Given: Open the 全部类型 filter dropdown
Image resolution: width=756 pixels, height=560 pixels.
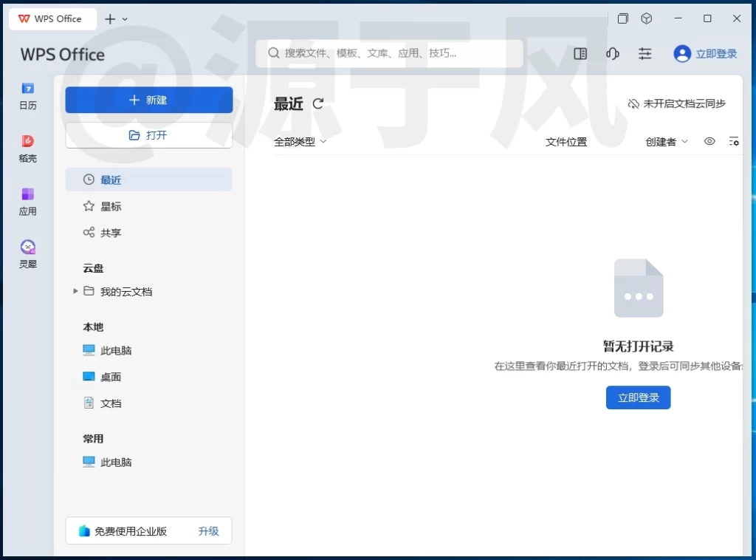Looking at the screenshot, I should pyautogui.click(x=300, y=142).
